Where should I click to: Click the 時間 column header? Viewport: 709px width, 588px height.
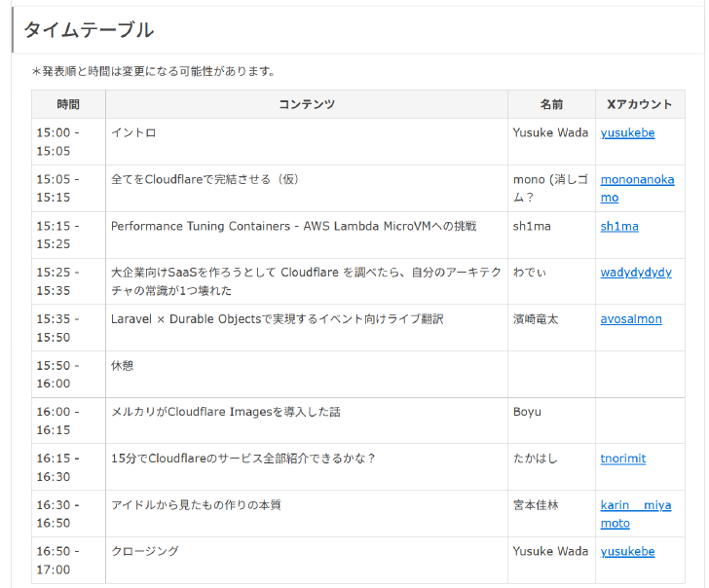pyautogui.click(x=68, y=104)
